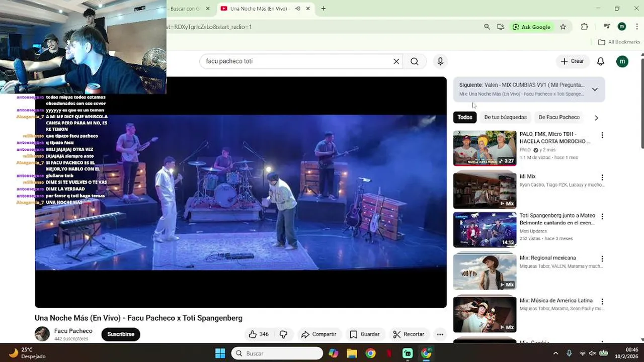Open more actions menu under the video
This screenshot has height=362, width=644.
[x=440, y=334]
